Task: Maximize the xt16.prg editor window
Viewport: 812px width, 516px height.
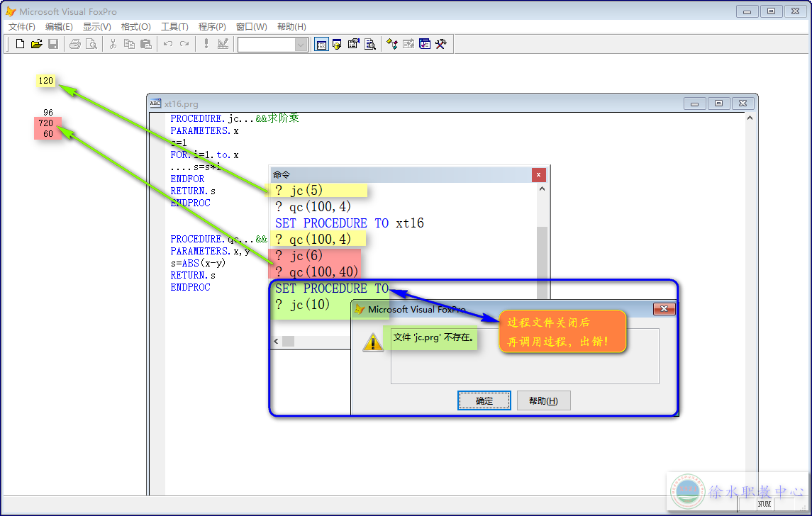Action: click(x=718, y=103)
